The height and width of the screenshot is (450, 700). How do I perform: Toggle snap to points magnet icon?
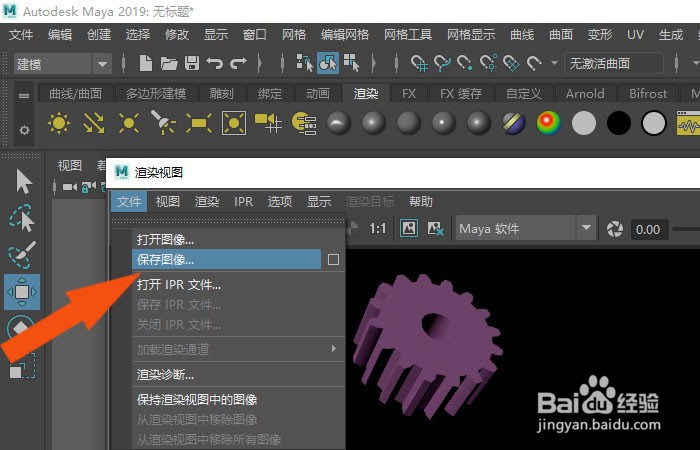[464, 63]
